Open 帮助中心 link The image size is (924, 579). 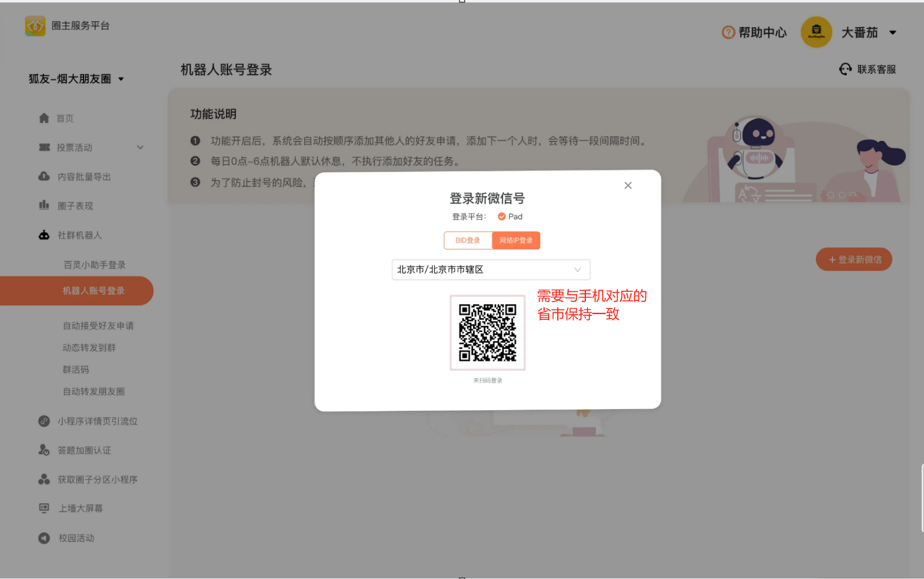click(x=763, y=33)
